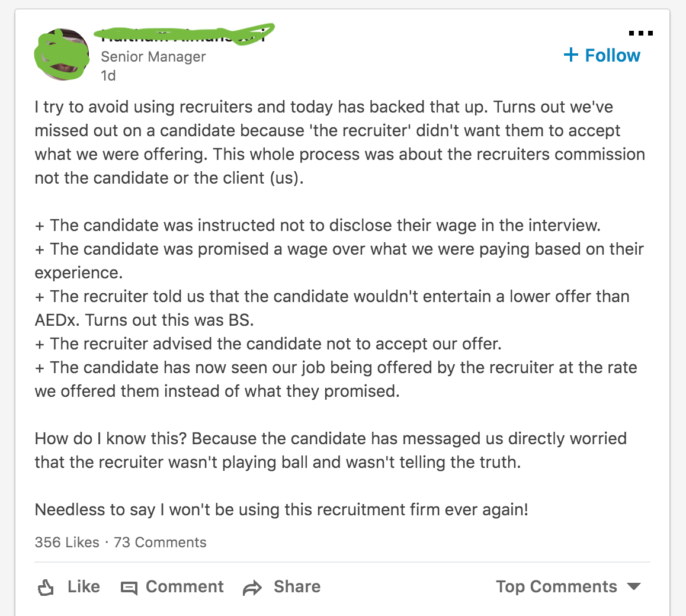Click the plus icon beside Follow
Viewport: 686px width, 616px height.
[x=570, y=55]
